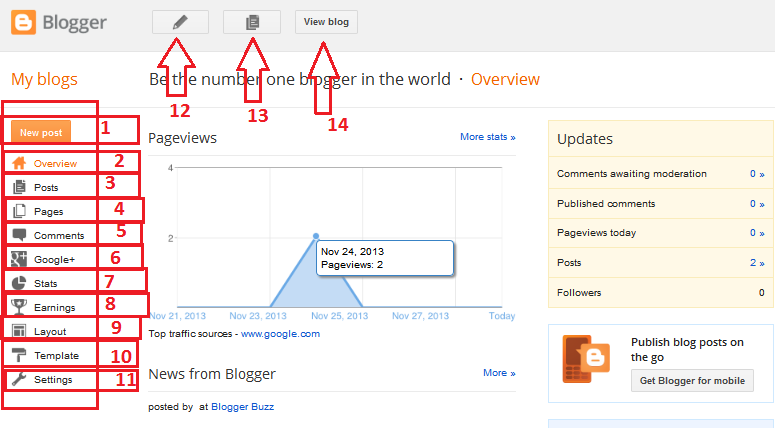Viewport: 775px width, 428px height.
Task: Click the News from Blogger heading
Action: click(212, 374)
